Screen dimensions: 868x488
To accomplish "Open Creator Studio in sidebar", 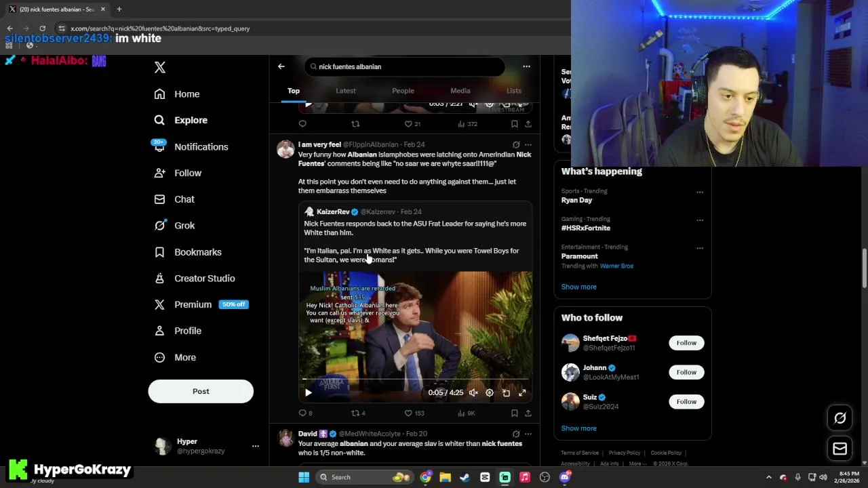I will [x=195, y=279].
